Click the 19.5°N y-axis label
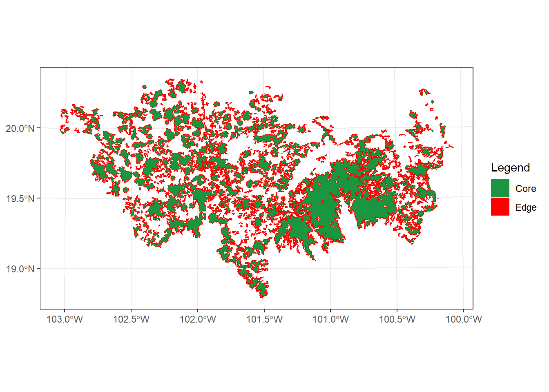Viewport: 549px width, 392px height. tap(20, 199)
